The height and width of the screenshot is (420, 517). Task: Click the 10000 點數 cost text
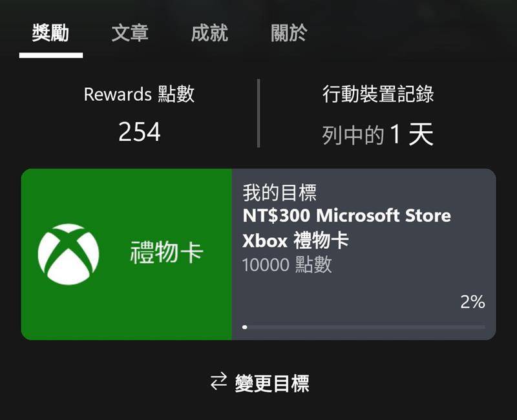coord(287,265)
